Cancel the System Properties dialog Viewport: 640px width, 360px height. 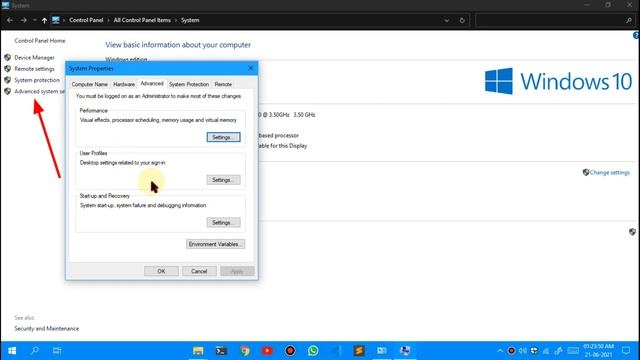(199, 271)
